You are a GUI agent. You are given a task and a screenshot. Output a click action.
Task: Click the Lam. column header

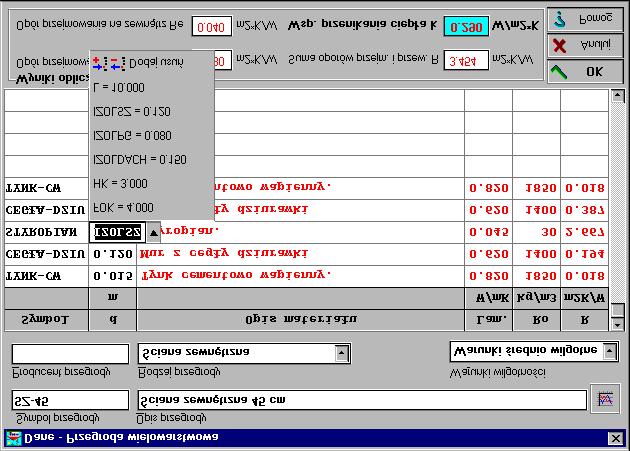point(489,320)
